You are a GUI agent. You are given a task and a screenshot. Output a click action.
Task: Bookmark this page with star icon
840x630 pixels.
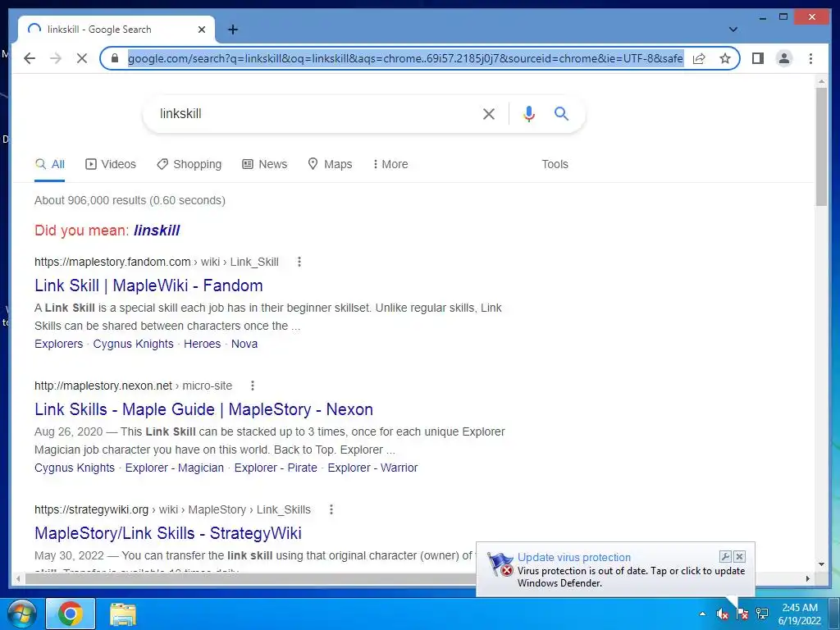[725, 58]
